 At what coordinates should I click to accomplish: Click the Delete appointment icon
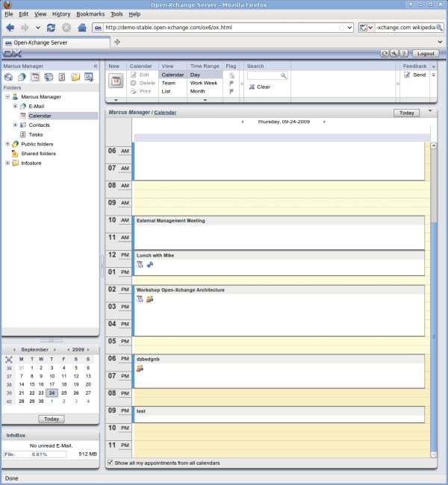pos(134,83)
